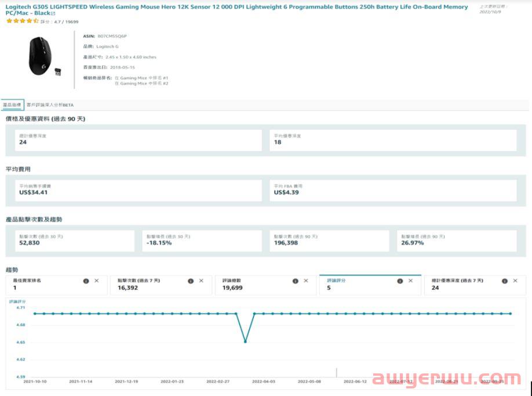Screen dimensions: 532x396
Task: Open the Logitech G305 LIGHTSPEED product title link
Action: 237,10
